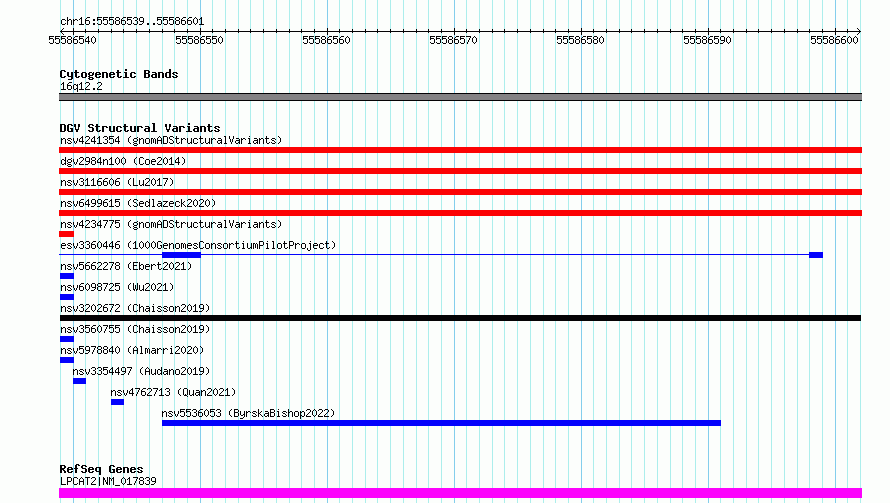Select the nsv6499615 (Sedlazeck2020) label
The width and height of the screenshot is (890, 503).
click(138, 203)
